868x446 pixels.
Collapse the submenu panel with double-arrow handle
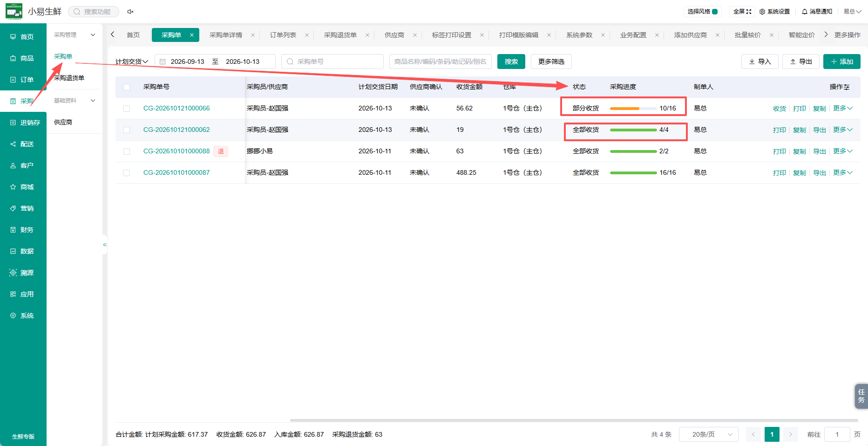tap(105, 245)
